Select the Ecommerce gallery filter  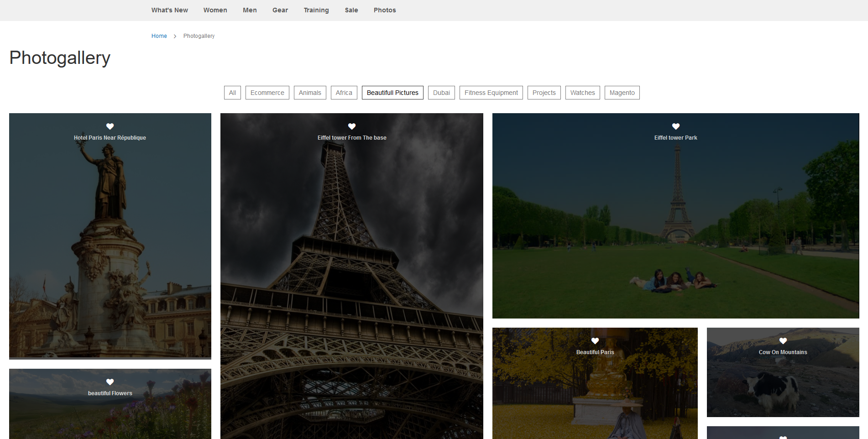click(267, 93)
